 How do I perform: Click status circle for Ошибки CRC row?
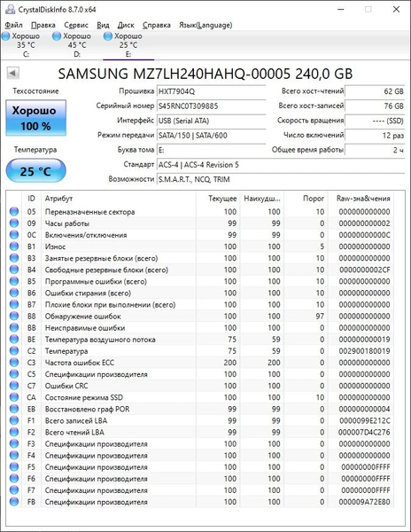pyautogui.click(x=14, y=386)
